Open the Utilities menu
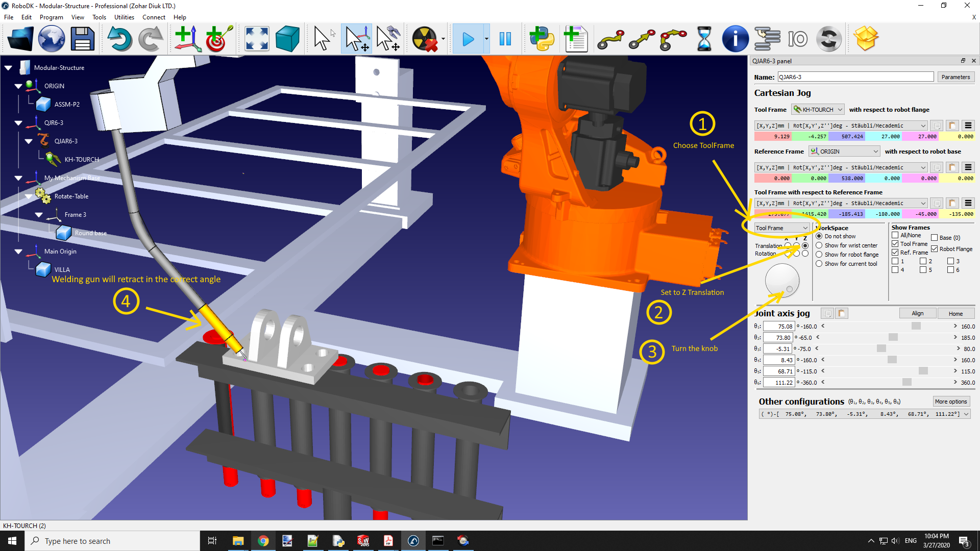 click(x=124, y=17)
